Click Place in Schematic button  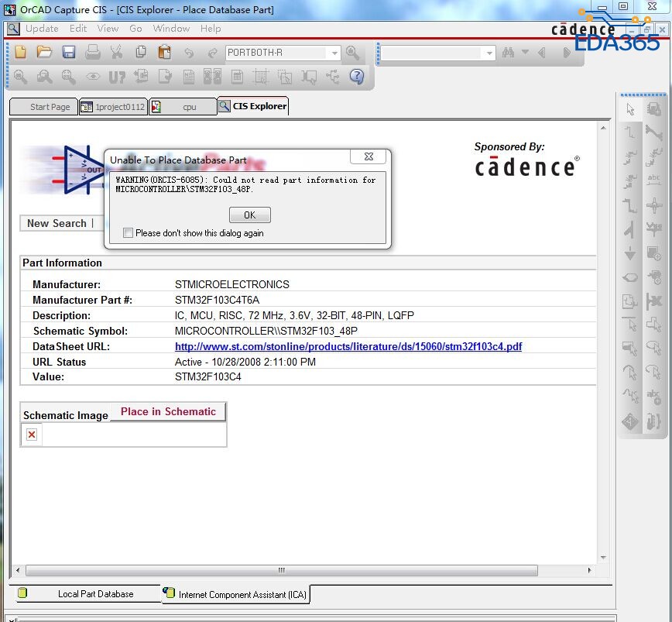coord(168,411)
